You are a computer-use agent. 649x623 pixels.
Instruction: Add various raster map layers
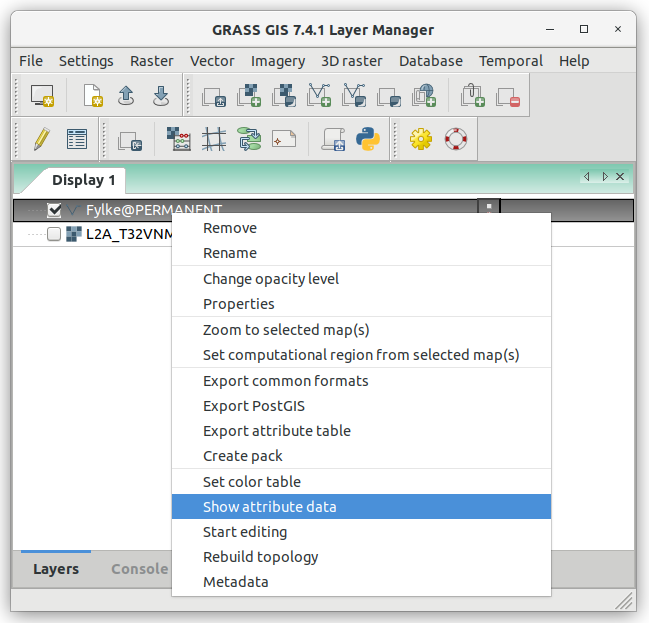click(x=284, y=96)
